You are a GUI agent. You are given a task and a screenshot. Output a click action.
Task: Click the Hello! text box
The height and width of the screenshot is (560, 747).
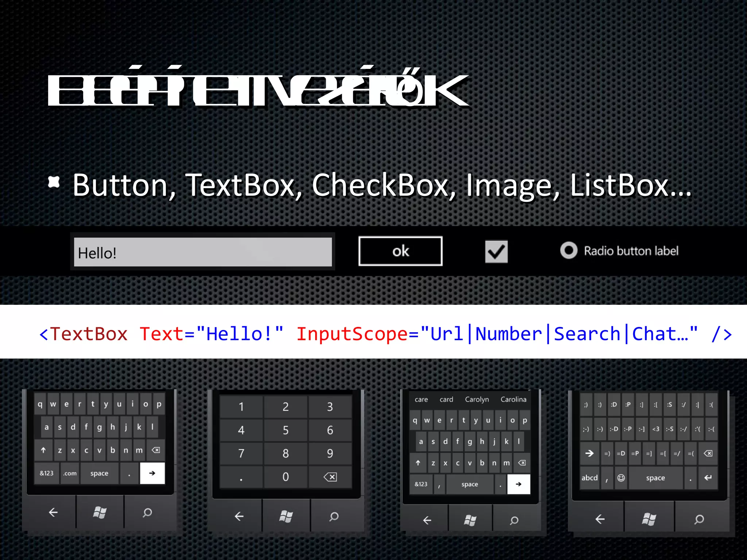203,252
